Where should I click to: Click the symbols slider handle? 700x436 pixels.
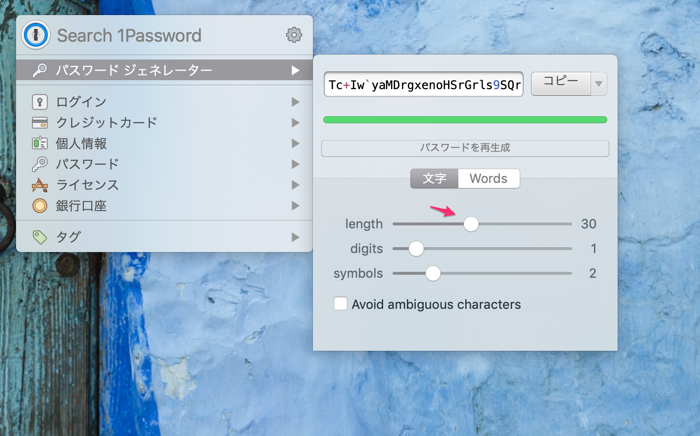coord(433,273)
